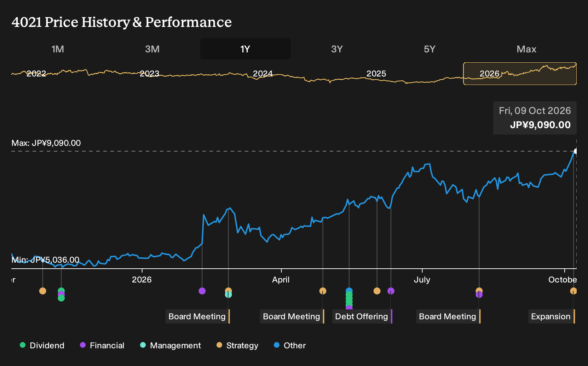Click the highlighted 2026 range selector window
Viewport: 588px width, 366px height.
[x=520, y=74]
